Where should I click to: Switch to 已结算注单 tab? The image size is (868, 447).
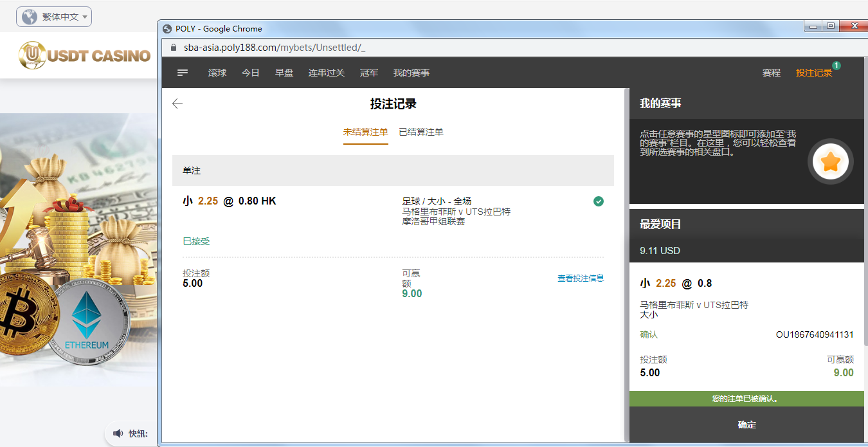(421, 132)
